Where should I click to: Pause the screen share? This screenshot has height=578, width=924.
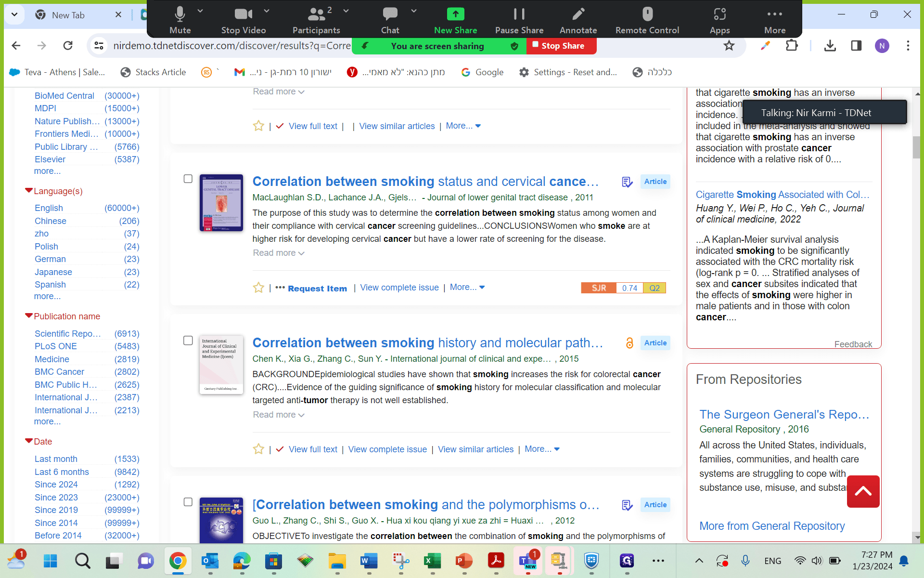point(519,20)
